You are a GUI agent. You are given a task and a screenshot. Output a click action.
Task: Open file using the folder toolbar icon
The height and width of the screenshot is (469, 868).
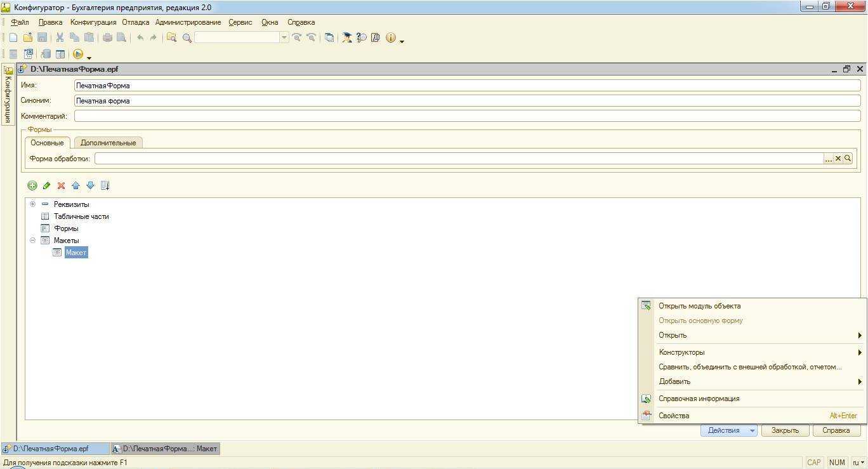coord(27,38)
